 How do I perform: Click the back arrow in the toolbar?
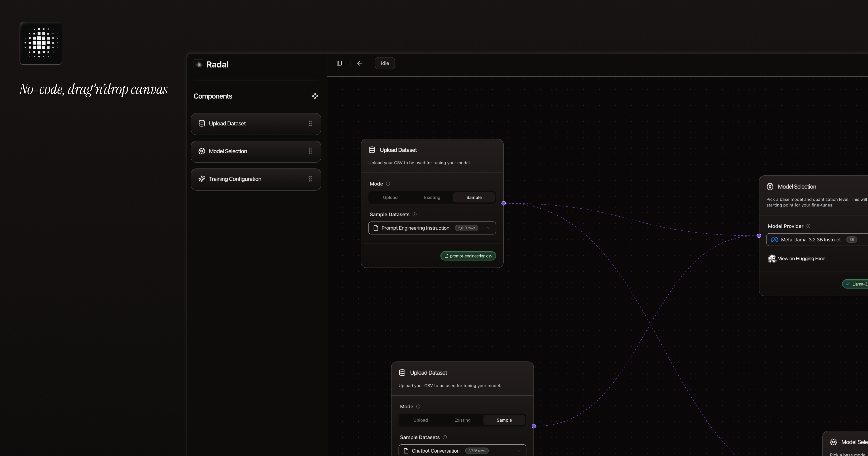[359, 63]
